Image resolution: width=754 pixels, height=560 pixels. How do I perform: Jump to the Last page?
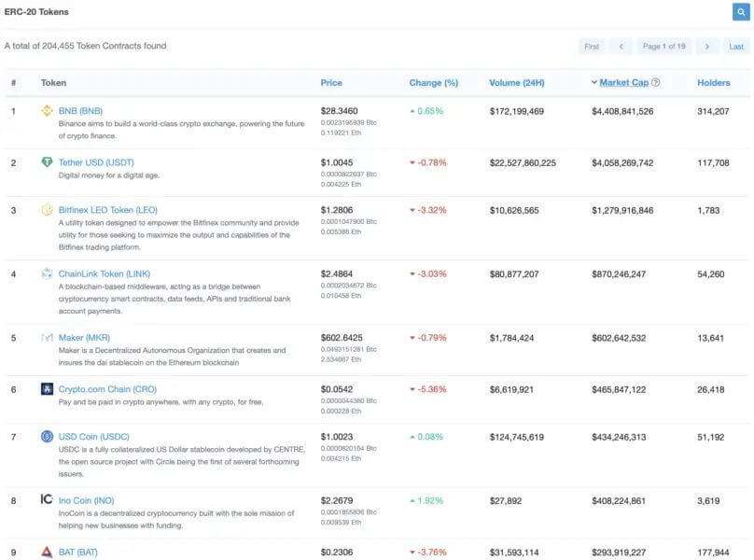tap(736, 47)
